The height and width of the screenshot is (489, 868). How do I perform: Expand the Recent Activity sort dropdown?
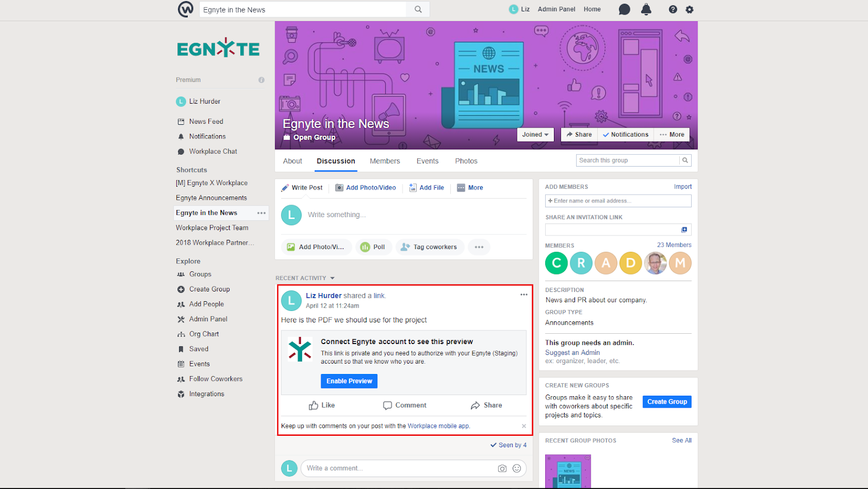332,278
